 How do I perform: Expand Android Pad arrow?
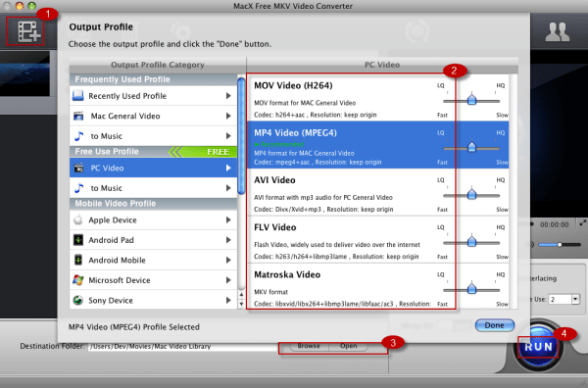(x=228, y=240)
